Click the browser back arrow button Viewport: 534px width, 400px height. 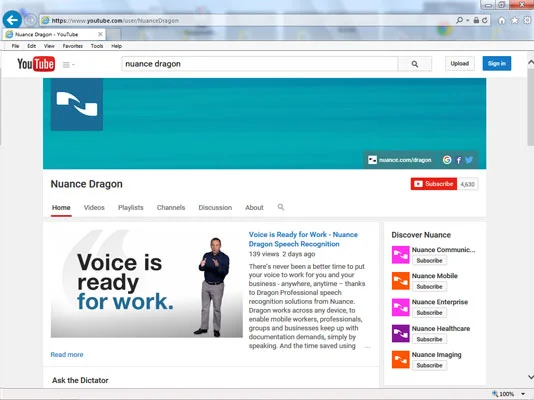coord(12,20)
